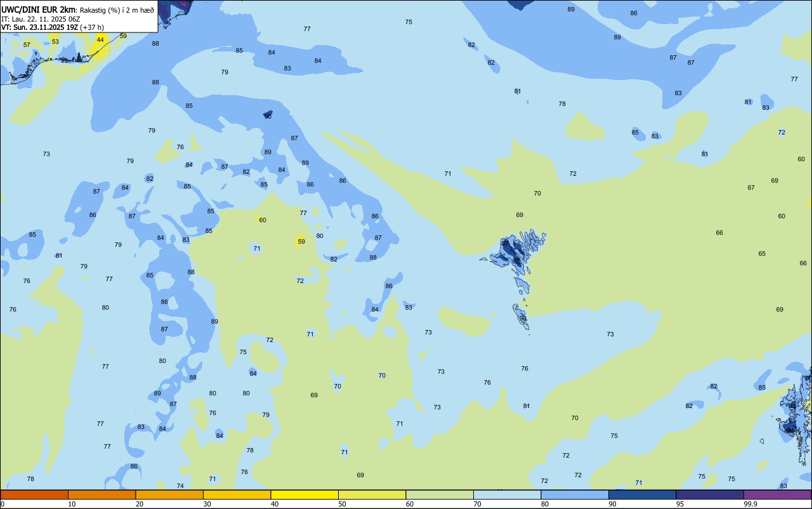Select the 90–95 dark blue legend swatch
812x509 pixels.
642,494
